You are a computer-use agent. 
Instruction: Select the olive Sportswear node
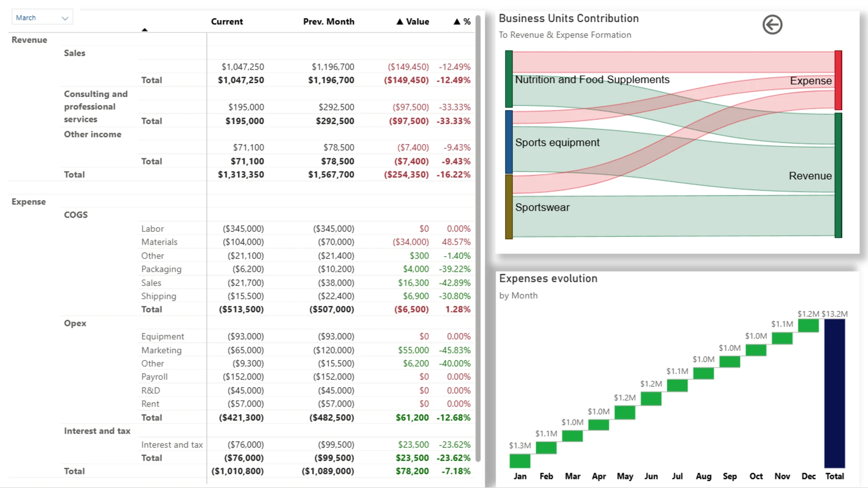[509, 207]
